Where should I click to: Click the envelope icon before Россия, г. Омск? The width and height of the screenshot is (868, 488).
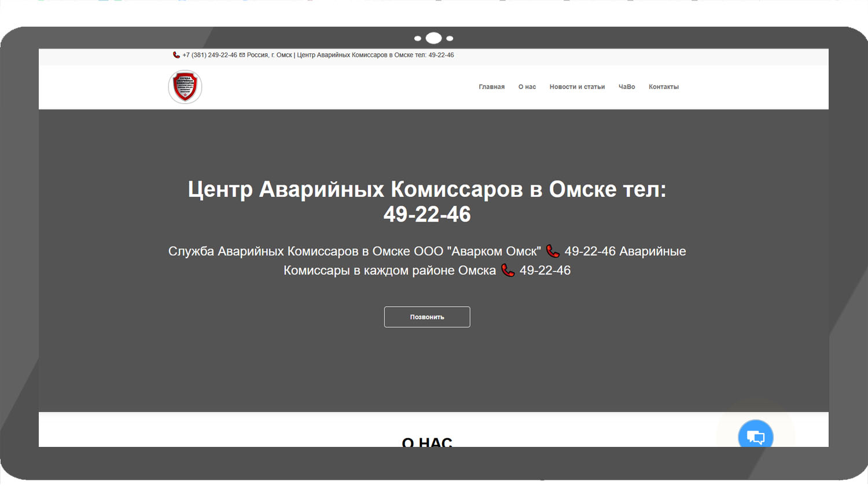[242, 55]
